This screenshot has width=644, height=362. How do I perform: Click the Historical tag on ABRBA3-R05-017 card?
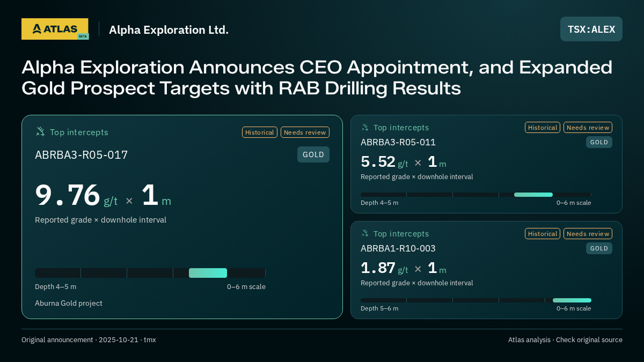pyautogui.click(x=260, y=132)
